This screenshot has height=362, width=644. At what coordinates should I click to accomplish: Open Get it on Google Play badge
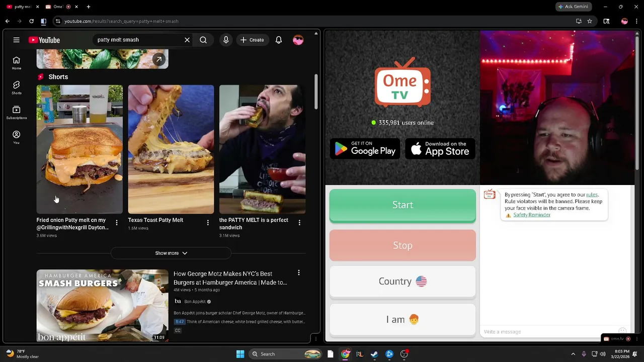(365, 149)
